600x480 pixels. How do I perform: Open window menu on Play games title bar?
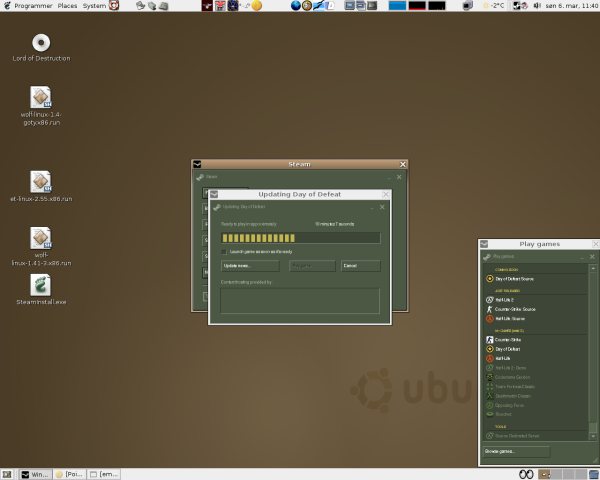click(x=484, y=244)
